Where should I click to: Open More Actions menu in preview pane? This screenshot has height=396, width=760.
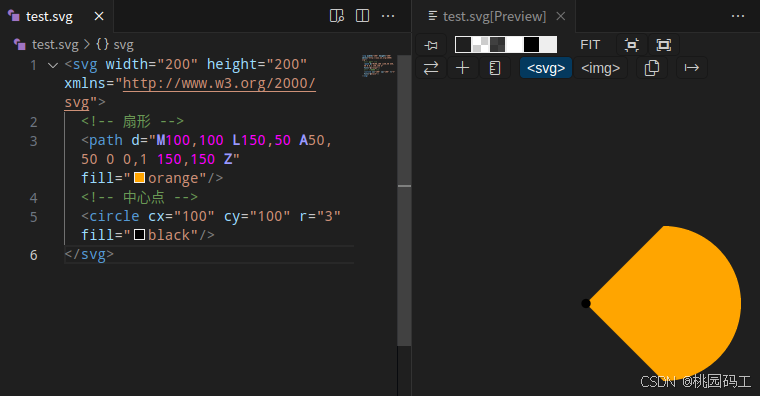738,16
